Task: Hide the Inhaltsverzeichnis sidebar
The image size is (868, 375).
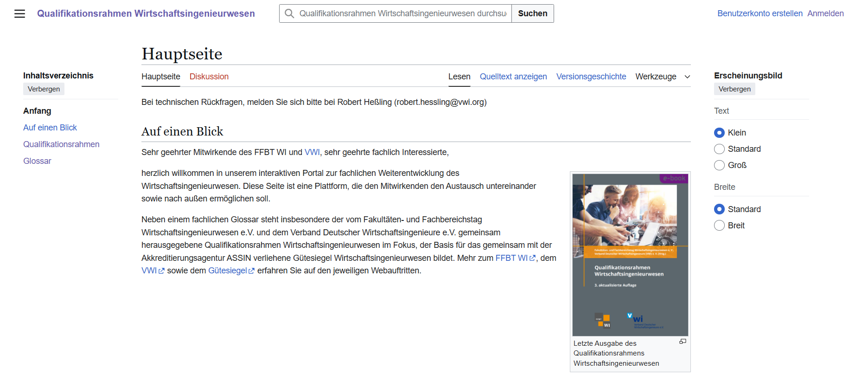Action: 44,89
